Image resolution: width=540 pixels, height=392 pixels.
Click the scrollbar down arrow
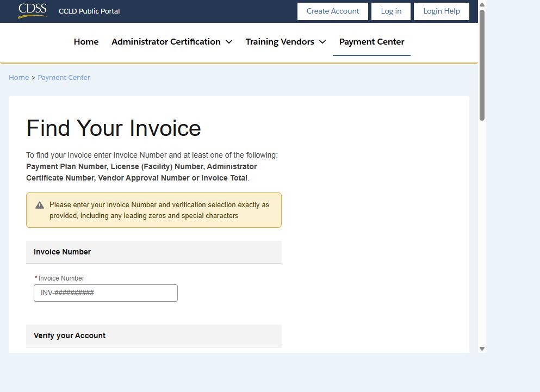click(482, 349)
